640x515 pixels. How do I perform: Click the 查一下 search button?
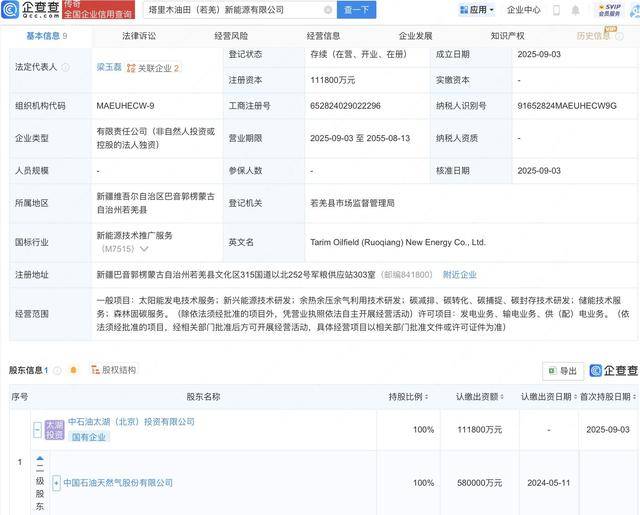click(x=356, y=10)
